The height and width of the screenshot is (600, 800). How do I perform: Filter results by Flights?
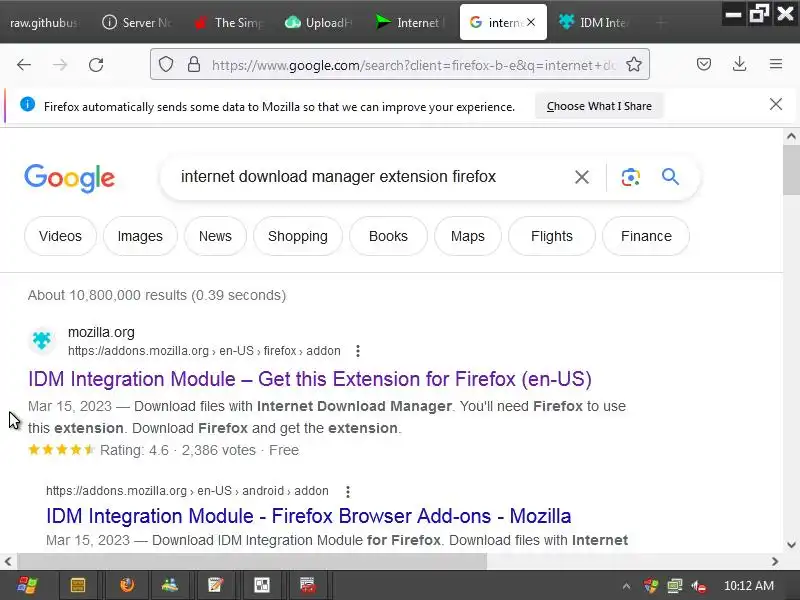(552, 236)
